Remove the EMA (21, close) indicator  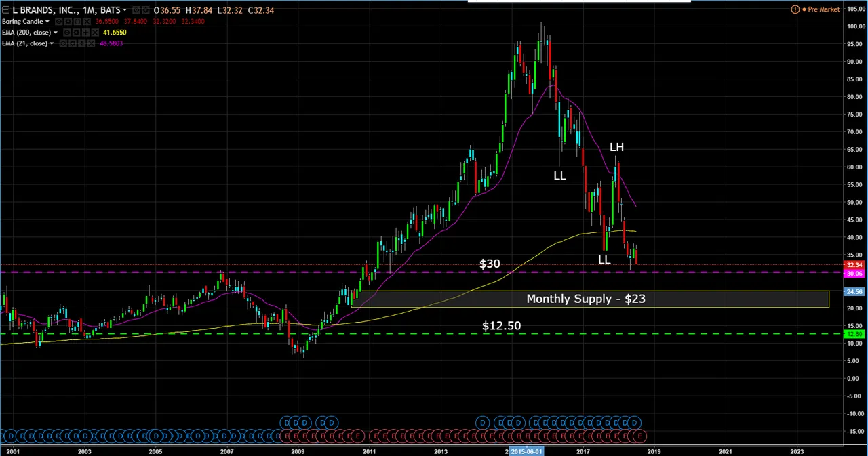click(90, 43)
